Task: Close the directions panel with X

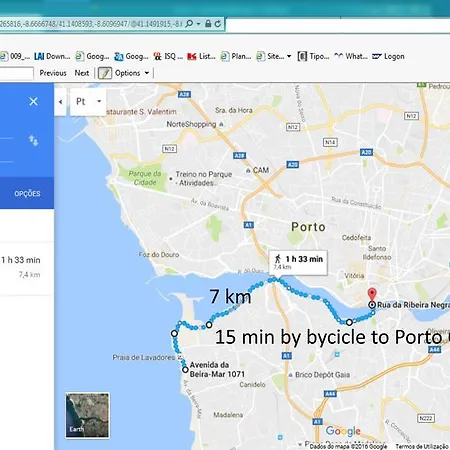Action: pos(33,101)
